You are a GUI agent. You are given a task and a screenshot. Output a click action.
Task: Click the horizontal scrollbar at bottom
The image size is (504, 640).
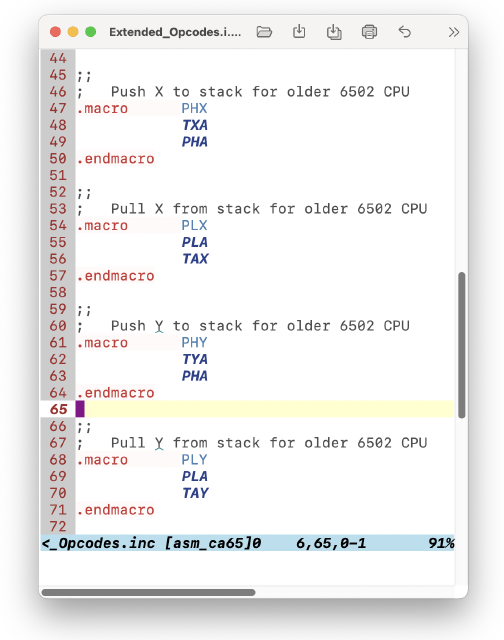point(149,592)
